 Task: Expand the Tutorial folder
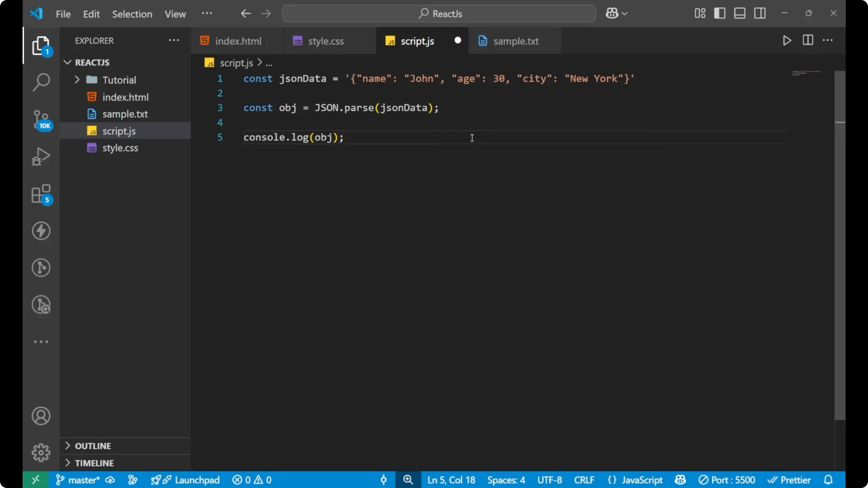point(77,80)
